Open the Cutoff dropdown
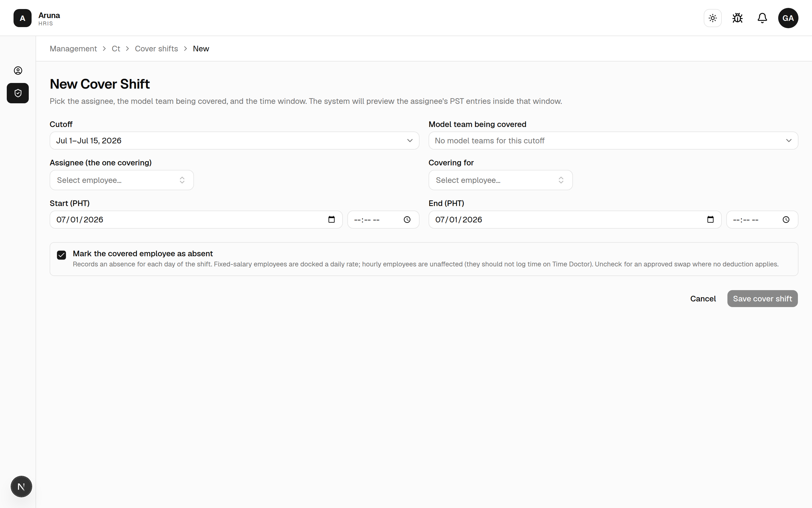The height and width of the screenshot is (508, 812). click(234, 141)
